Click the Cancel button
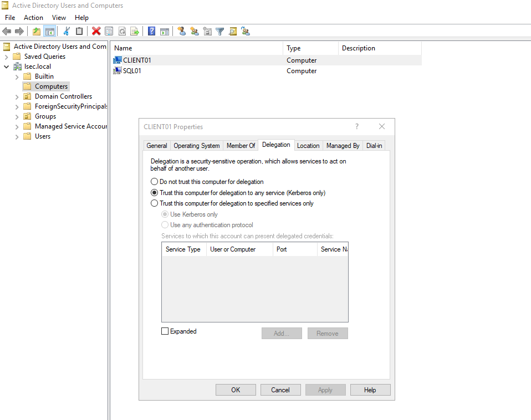Image resolution: width=531 pixels, height=420 pixels. click(280, 390)
